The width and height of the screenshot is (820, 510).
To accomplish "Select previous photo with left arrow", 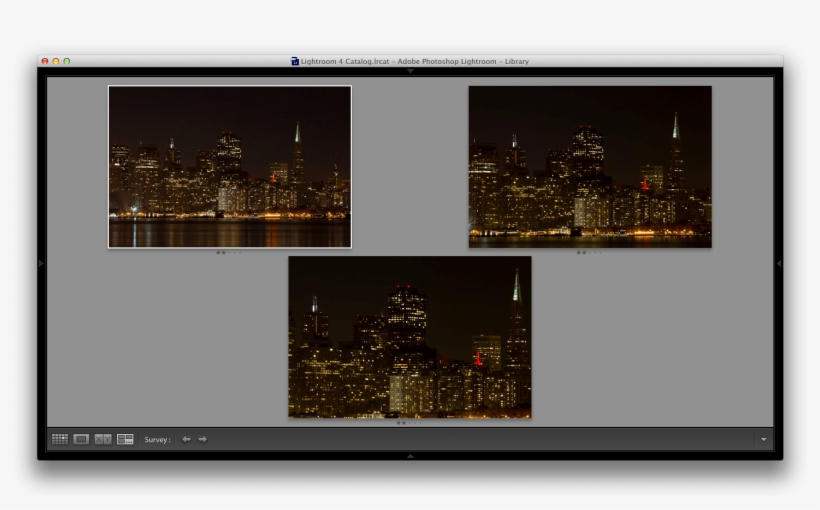I will [186, 439].
